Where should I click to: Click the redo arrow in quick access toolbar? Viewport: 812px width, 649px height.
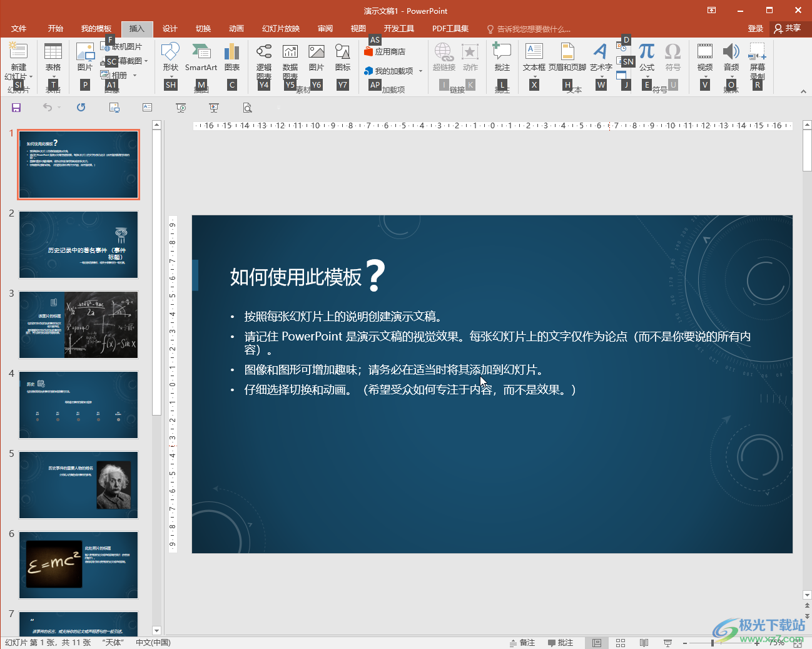(81, 108)
